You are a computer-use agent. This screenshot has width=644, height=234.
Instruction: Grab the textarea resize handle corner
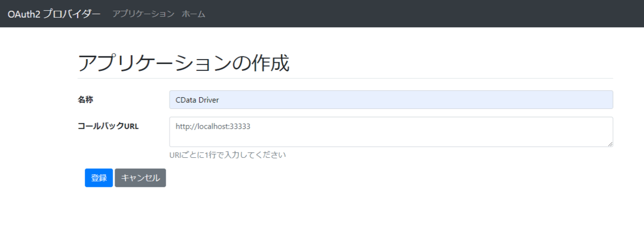coord(610,143)
